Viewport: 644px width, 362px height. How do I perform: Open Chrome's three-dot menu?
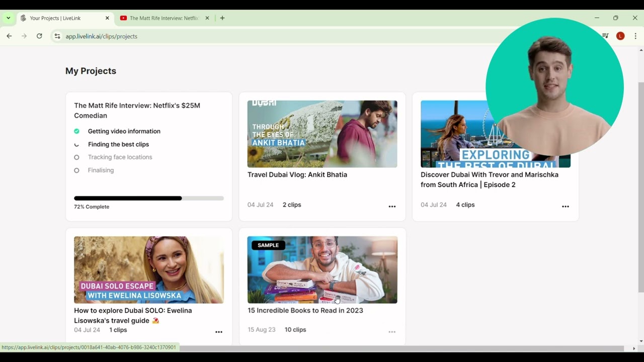tap(635, 36)
